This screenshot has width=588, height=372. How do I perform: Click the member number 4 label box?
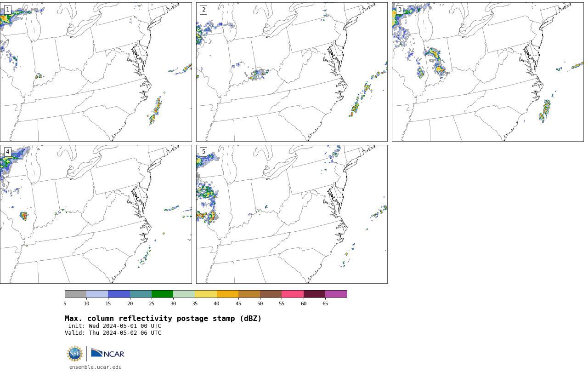[x=7, y=152]
